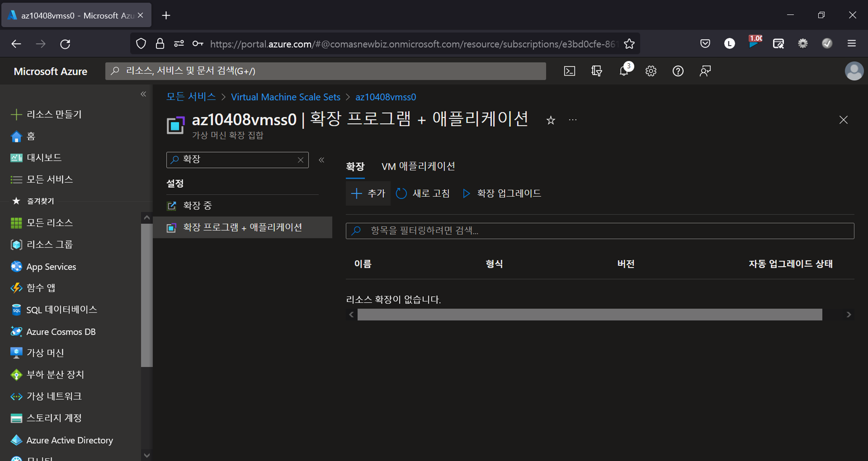This screenshot has width=868, height=461.
Task: Open 가상 머신 in sidebar
Action: click(x=37, y=353)
